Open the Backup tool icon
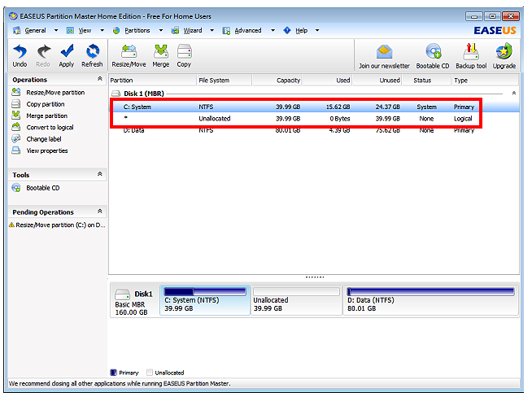The image size is (532, 397). click(x=471, y=51)
